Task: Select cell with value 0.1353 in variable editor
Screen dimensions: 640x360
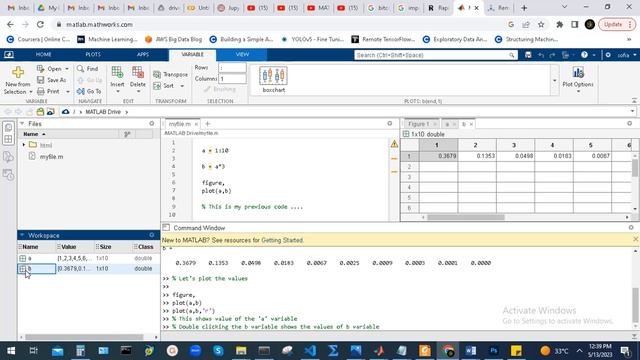Action: [x=477, y=156]
